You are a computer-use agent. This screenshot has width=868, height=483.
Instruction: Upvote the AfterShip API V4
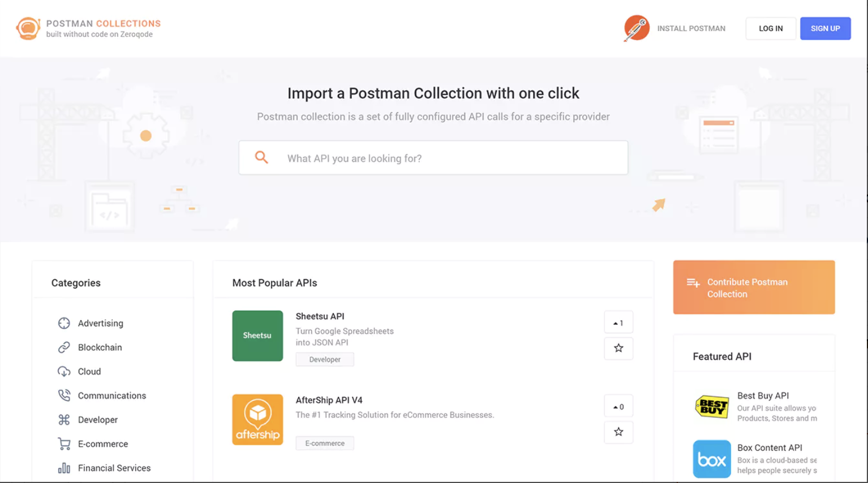pyautogui.click(x=618, y=406)
